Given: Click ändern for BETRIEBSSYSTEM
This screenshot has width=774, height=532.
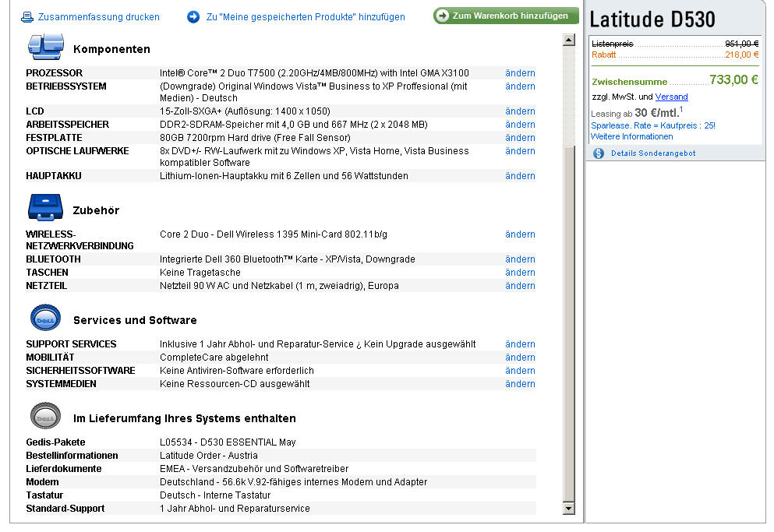Looking at the screenshot, I should (520, 86).
